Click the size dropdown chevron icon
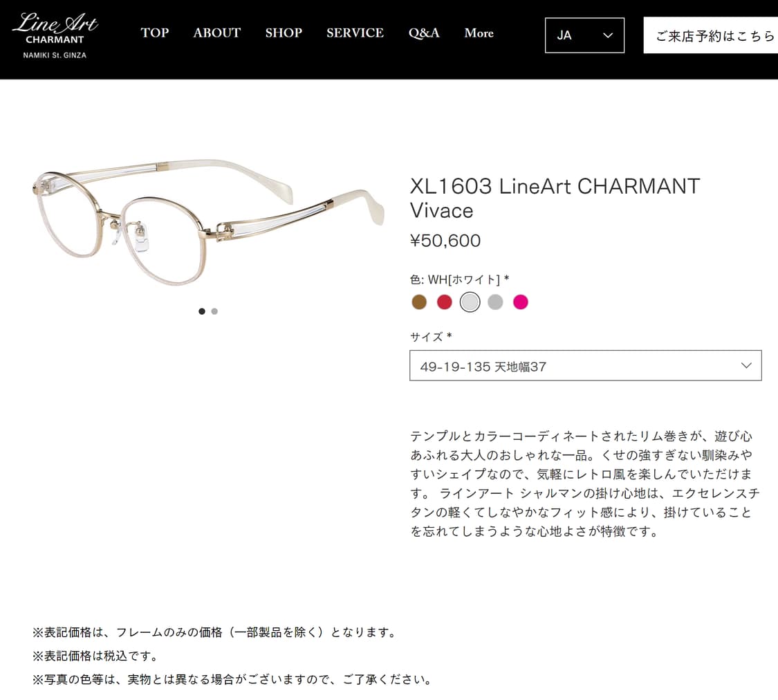 tap(746, 366)
